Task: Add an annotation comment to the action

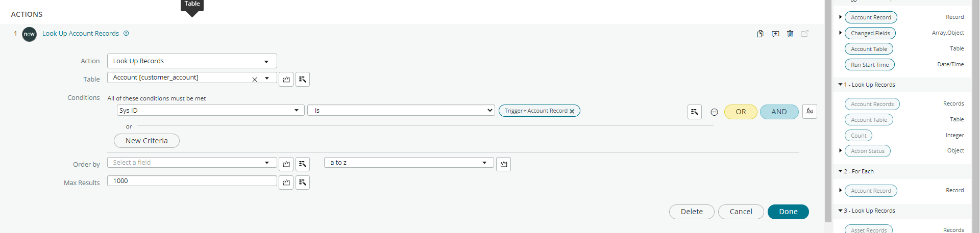Action: pos(775,34)
